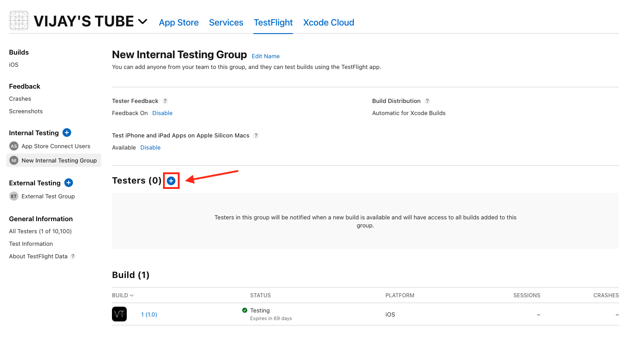
Task: Click the AS avatar badge in the sidebar
Action: point(14,146)
